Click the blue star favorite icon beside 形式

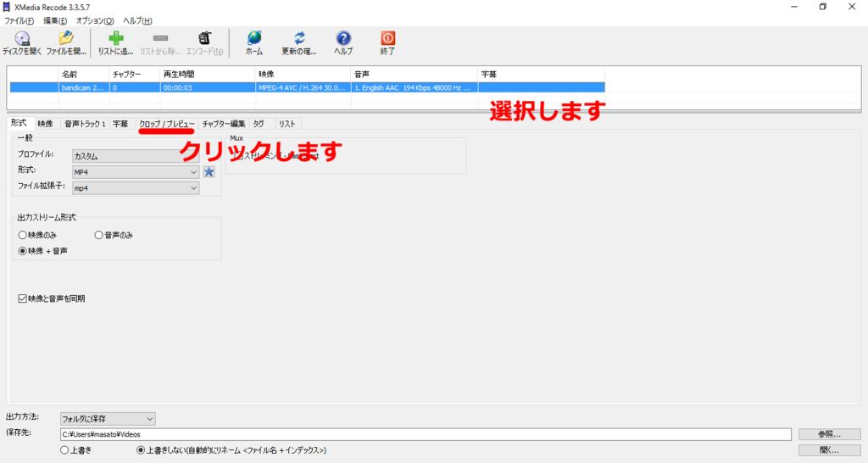[x=209, y=171]
